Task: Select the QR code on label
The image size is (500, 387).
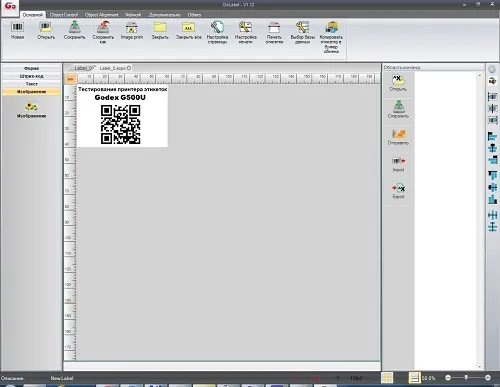Action: pos(121,125)
